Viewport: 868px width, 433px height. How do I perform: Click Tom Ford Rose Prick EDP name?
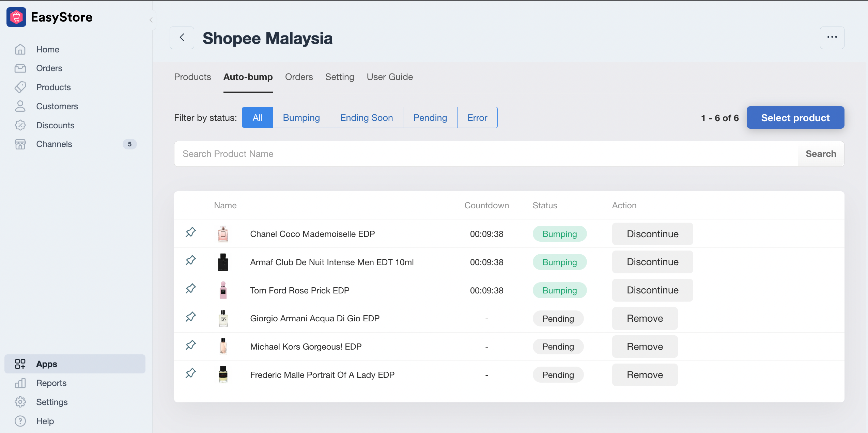(300, 290)
